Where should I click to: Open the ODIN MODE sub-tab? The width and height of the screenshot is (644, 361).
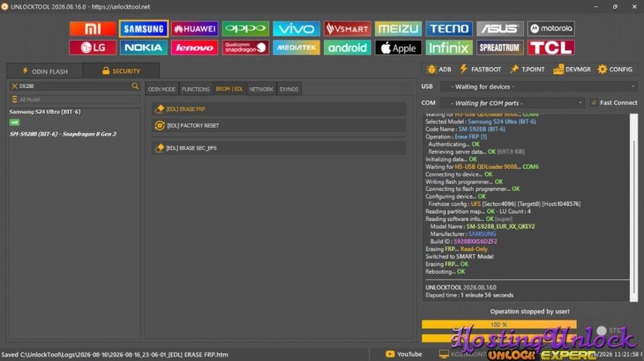(162, 89)
